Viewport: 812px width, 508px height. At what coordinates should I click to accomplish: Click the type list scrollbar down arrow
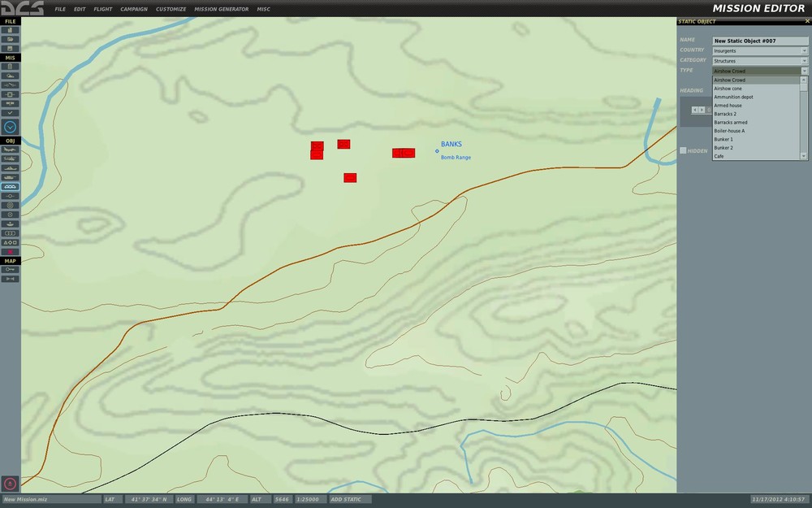[804, 156]
